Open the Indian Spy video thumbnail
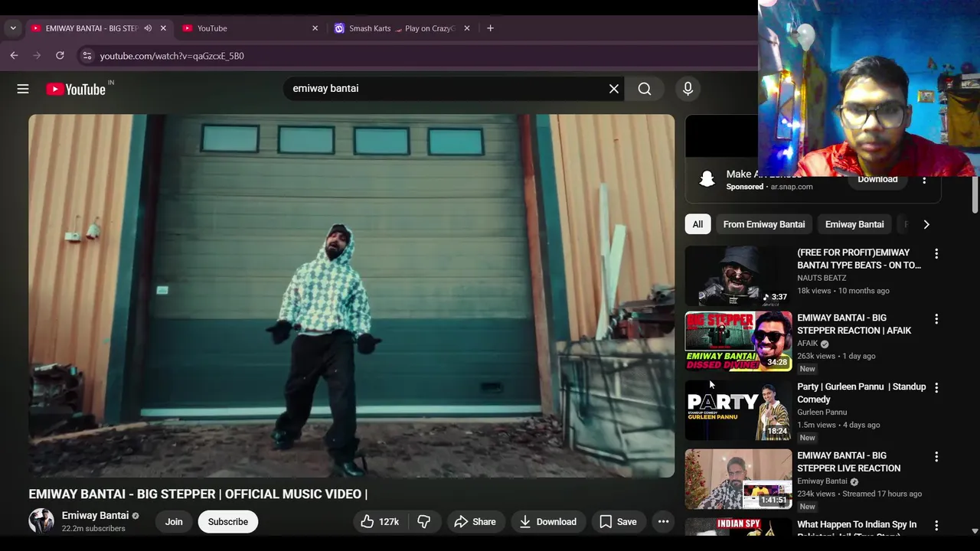The height and width of the screenshot is (551, 980). 738,527
